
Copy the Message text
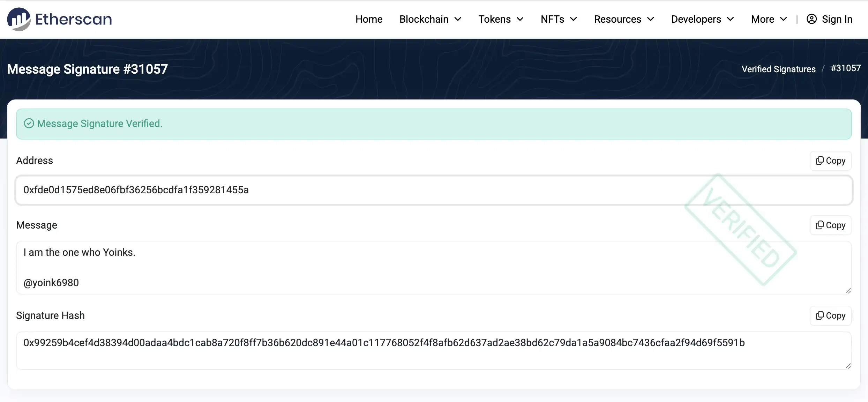[830, 225]
